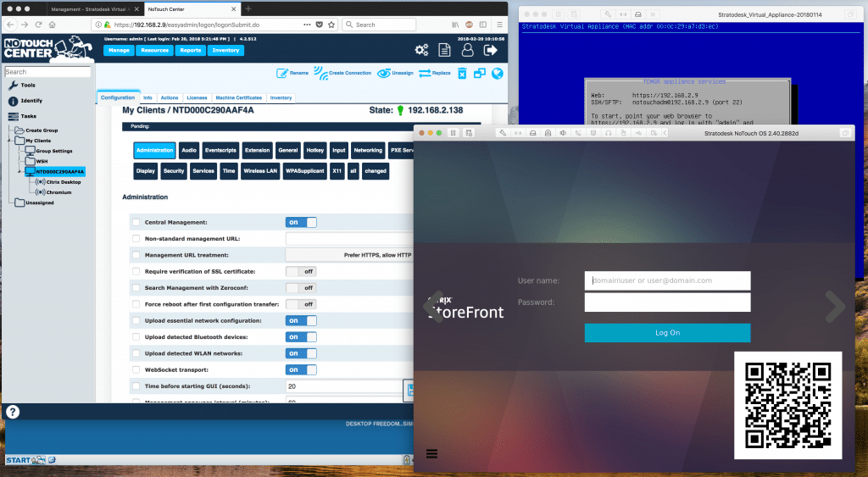The height and width of the screenshot is (477, 868).
Task: Open the settings gears icon in NoTouch Center
Action: coord(422,50)
